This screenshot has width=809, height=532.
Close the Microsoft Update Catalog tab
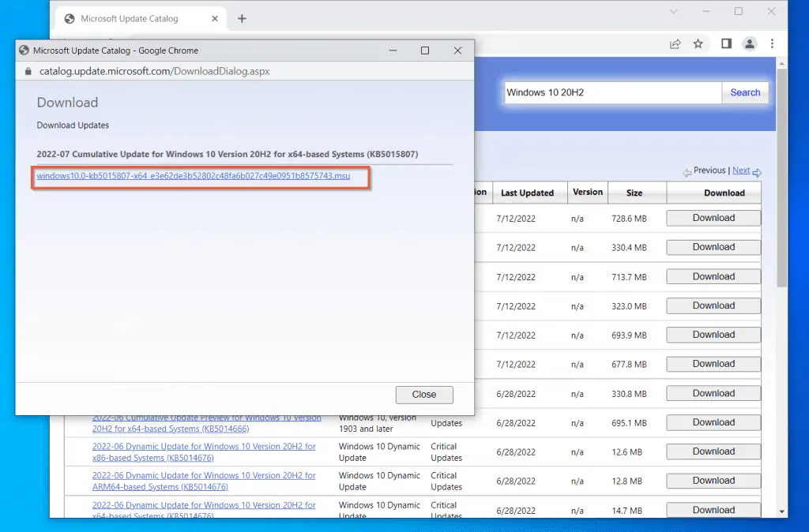tap(215, 19)
